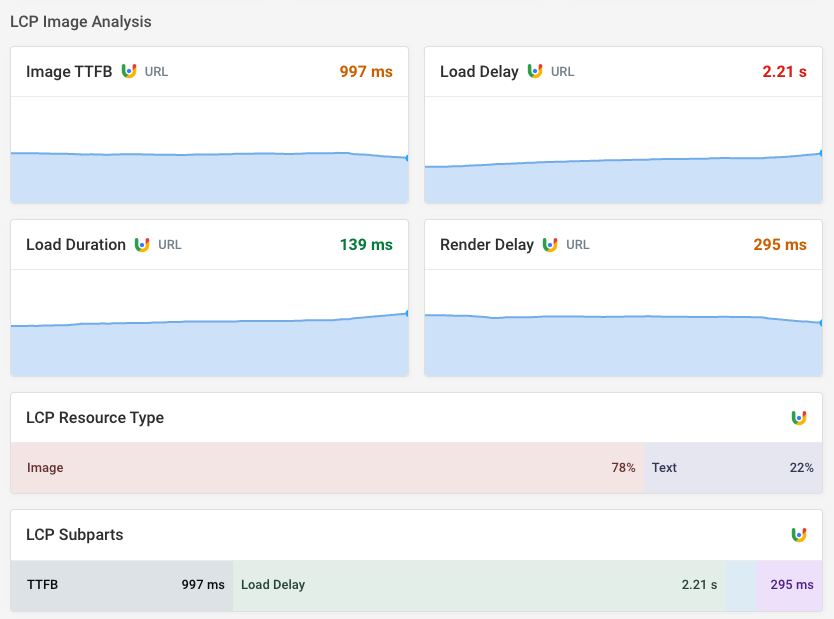Image resolution: width=834 pixels, height=619 pixels.
Task: Click the Chrome icon on LCP Subparts panel
Action: pyautogui.click(x=799, y=535)
